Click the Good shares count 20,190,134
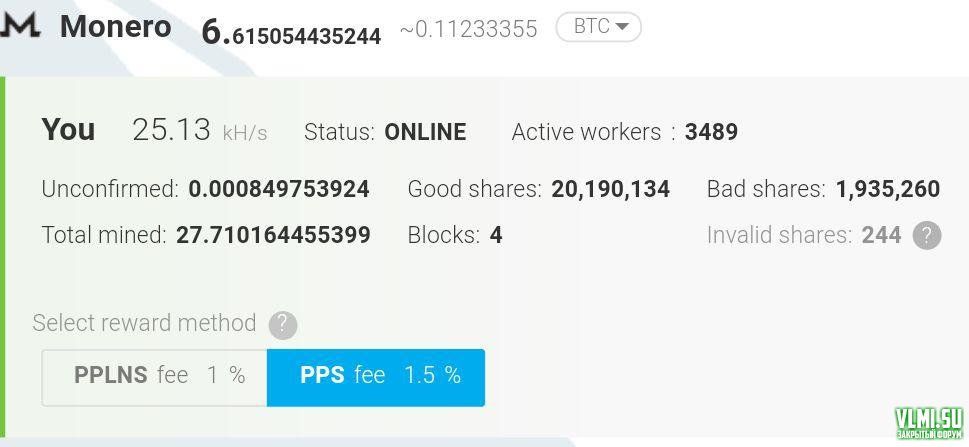This screenshot has height=447, width=969. 610,189
